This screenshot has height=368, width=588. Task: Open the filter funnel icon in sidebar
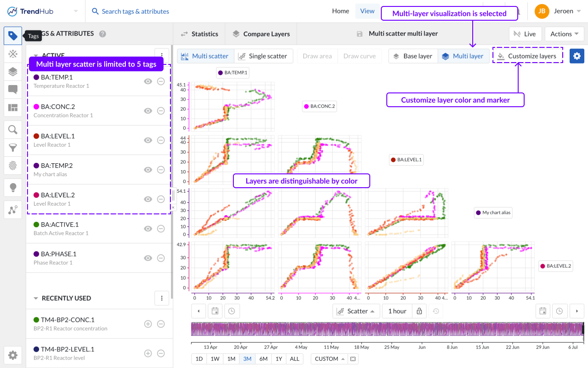13,148
